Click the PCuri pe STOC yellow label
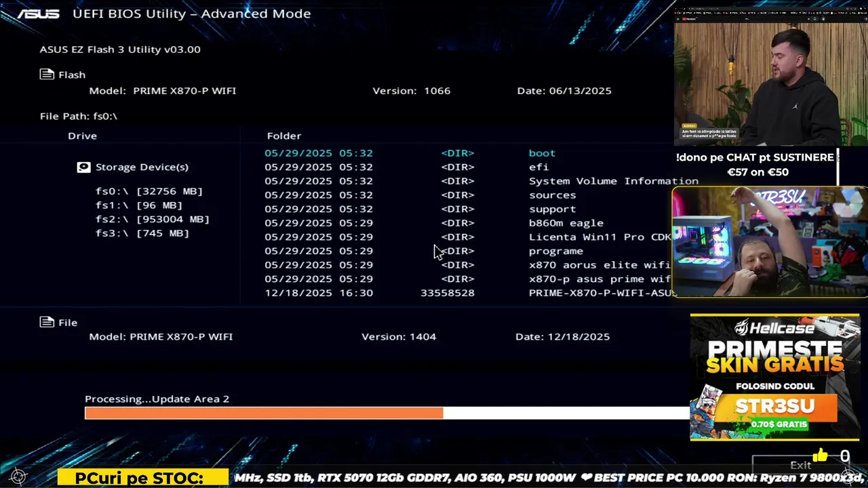 [x=143, y=478]
